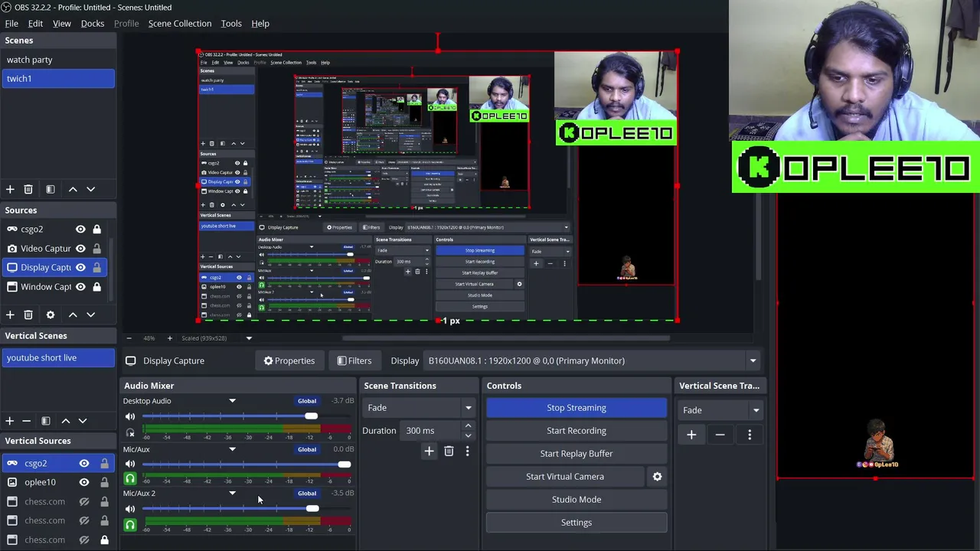The height and width of the screenshot is (551, 980).
Task: Open the Docks menu
Action: point(93,23)
